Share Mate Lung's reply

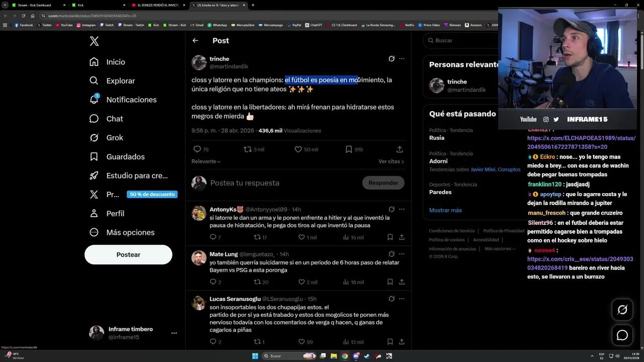pos(401,282)
